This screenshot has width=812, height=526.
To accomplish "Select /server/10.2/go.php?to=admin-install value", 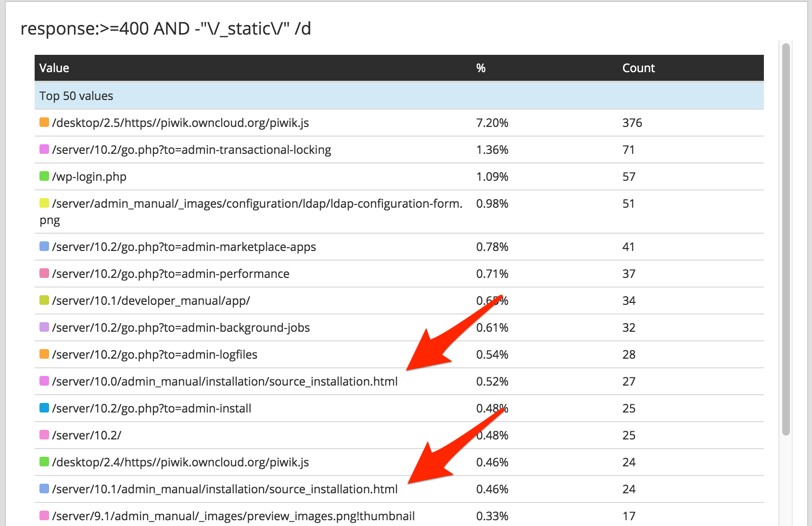I will click(x=152, y=408).
